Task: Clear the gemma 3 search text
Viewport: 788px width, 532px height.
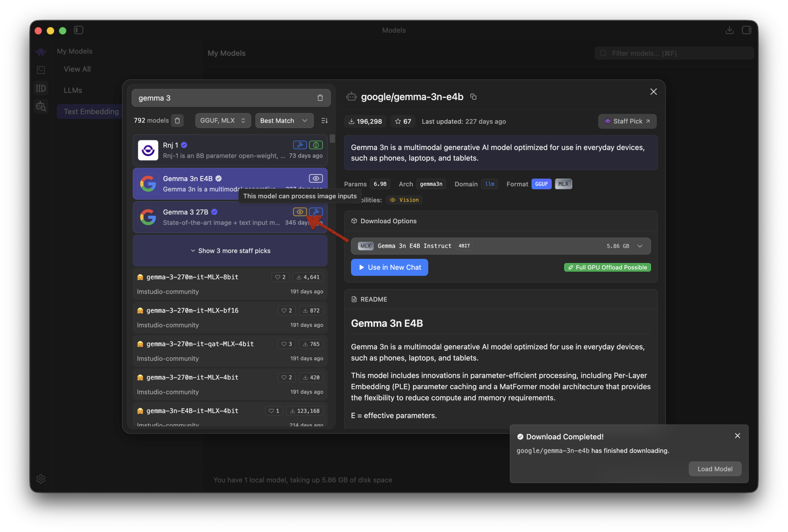Action: coord(320,98)
